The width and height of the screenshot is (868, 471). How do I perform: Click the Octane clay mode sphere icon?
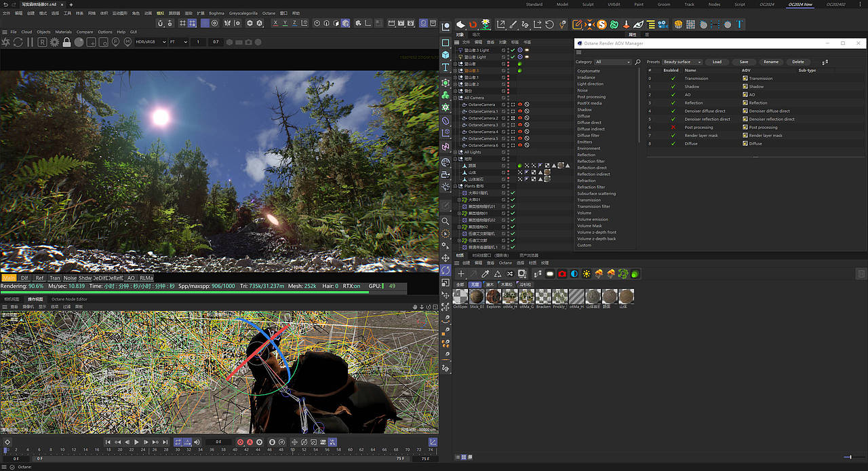tap(79, 42)
